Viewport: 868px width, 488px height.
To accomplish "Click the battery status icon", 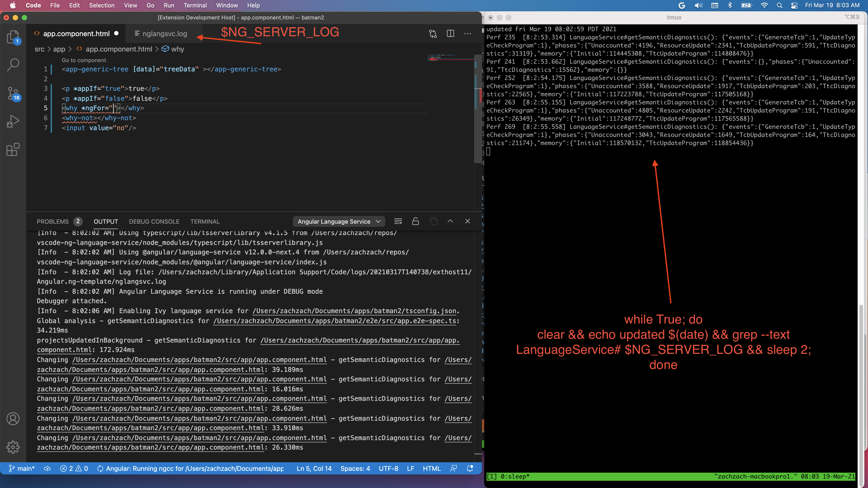I will [746, 5].
